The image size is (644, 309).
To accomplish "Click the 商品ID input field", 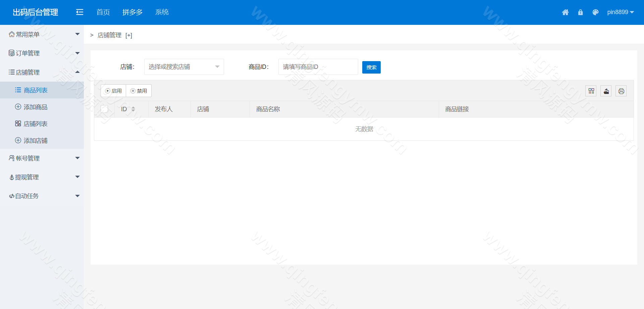I will point(318,67).
